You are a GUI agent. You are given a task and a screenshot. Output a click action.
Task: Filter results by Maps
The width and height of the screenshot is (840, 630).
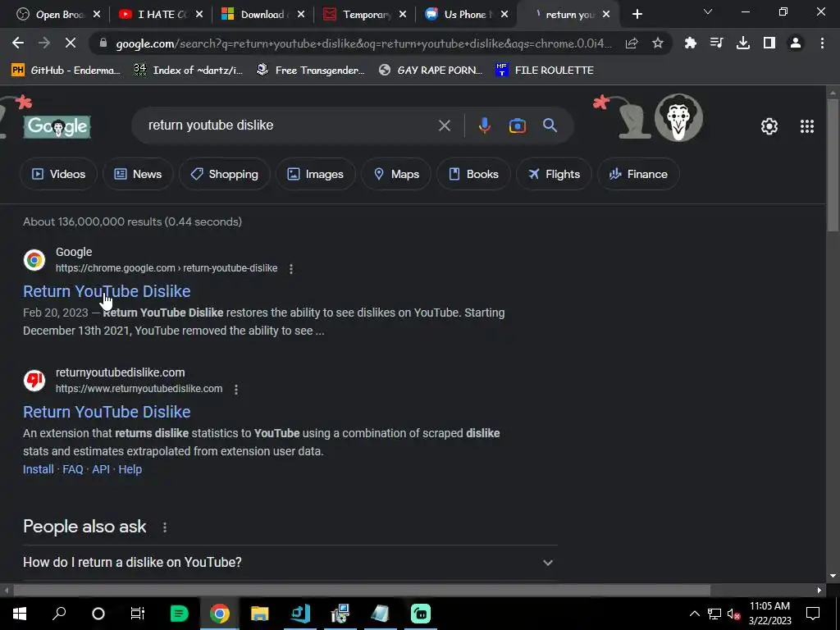(396, 174)
